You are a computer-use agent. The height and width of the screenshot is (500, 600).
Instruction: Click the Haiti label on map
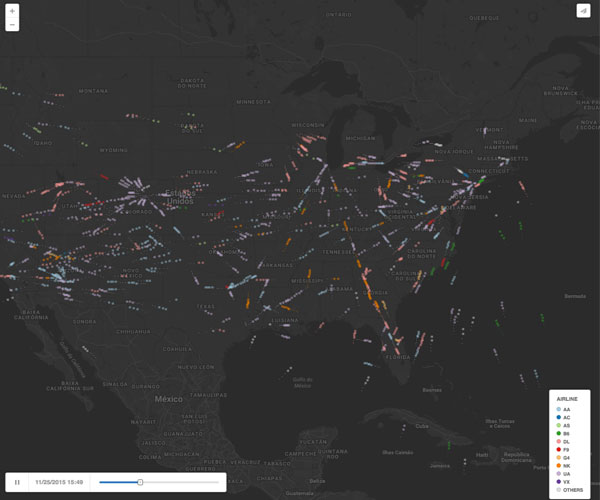482,455
